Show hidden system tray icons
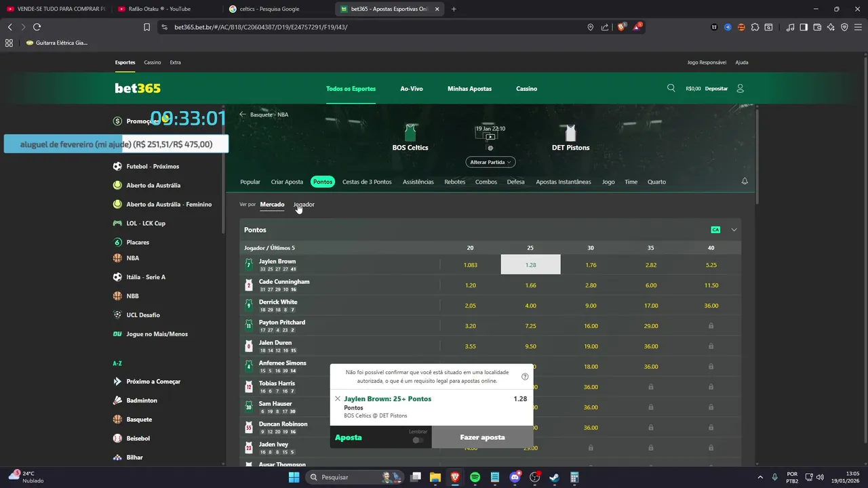The height and width of the screenshot is (488, 868). pyautogui.click(x=759, y=477)
